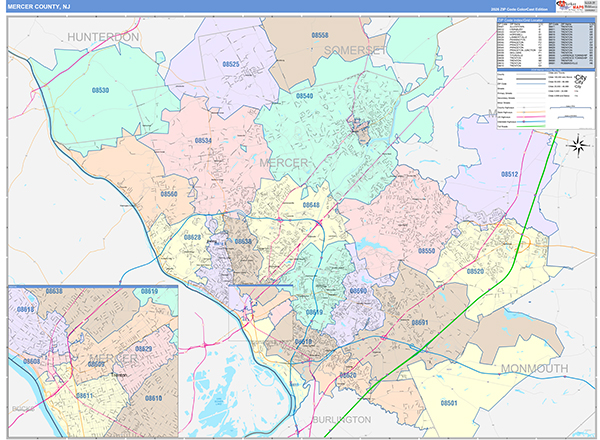Click the compass rose north indicator

[577, 144]
